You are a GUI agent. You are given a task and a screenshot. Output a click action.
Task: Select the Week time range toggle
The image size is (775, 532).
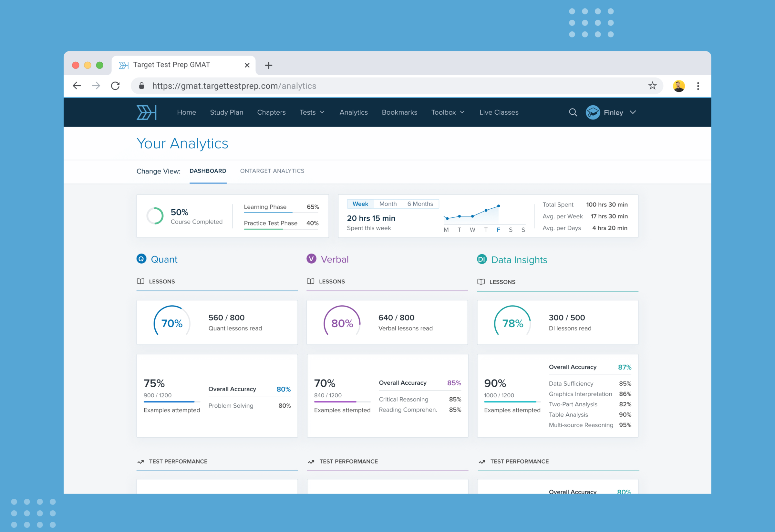click(360, 204)
